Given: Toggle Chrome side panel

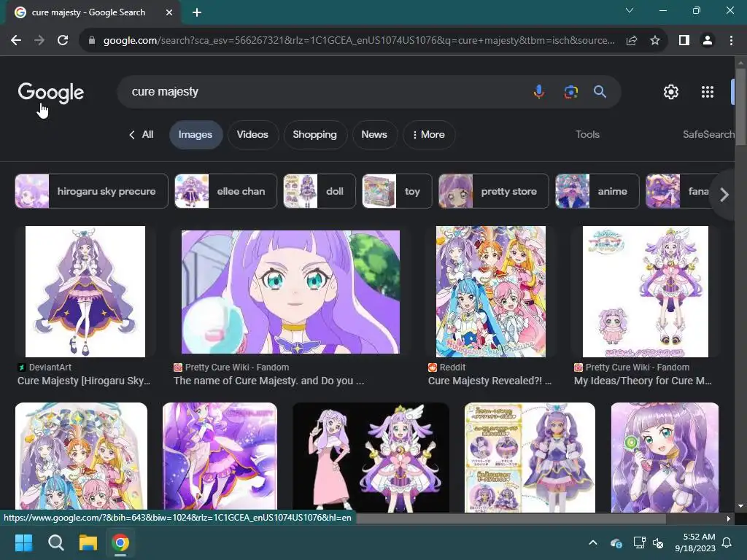Looking at the screenshot, I should pos(684,41).
